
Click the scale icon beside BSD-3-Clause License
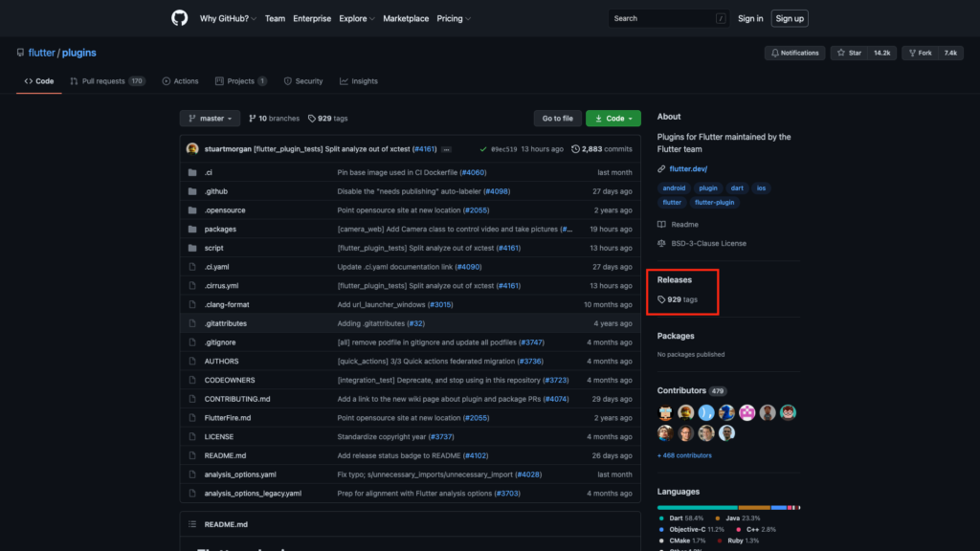661,243
